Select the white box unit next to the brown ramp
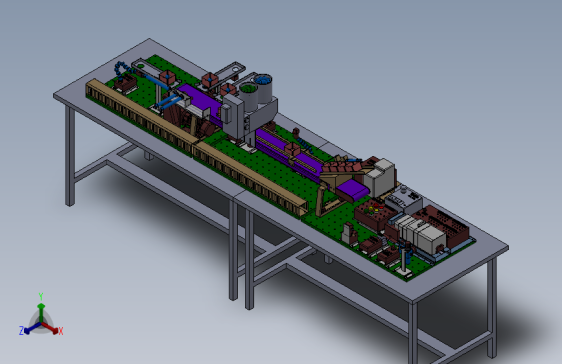The height and width of the screenshot is (364, 562). 381,178
